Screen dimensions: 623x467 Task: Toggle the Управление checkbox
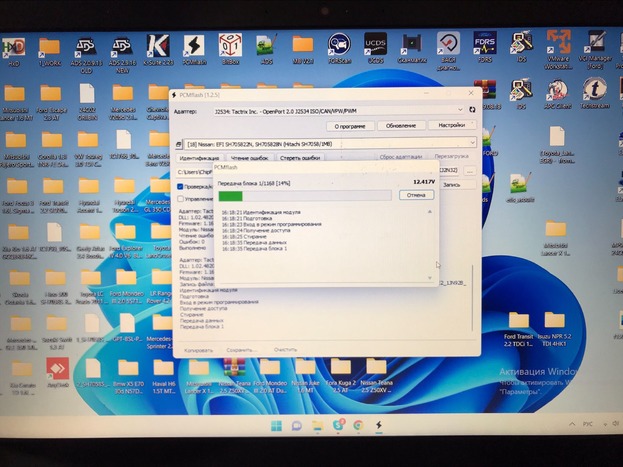point(180,199)
